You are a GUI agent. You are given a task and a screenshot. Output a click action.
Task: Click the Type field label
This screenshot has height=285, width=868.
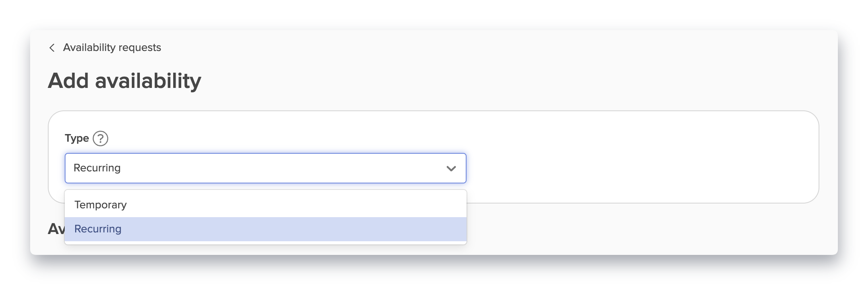pos(77,138)
